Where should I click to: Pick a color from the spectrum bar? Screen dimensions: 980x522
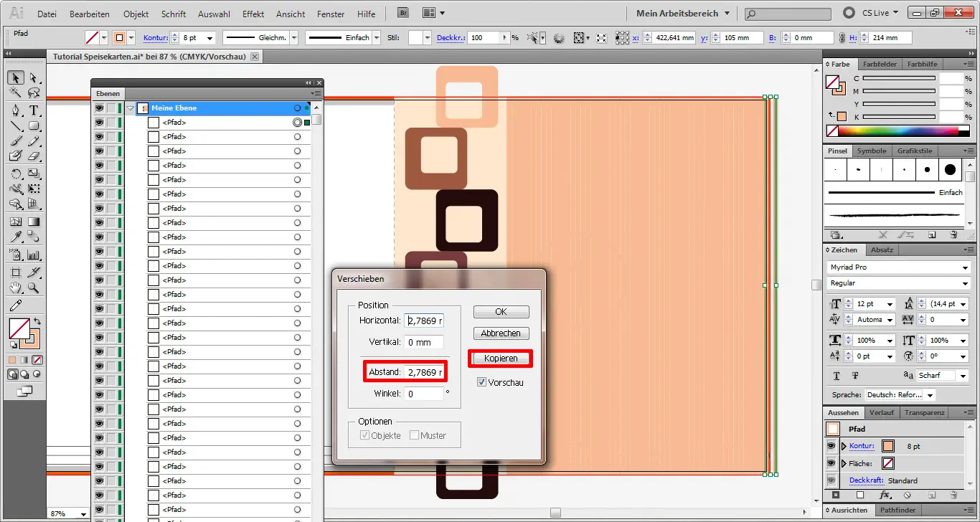[897, 130]
